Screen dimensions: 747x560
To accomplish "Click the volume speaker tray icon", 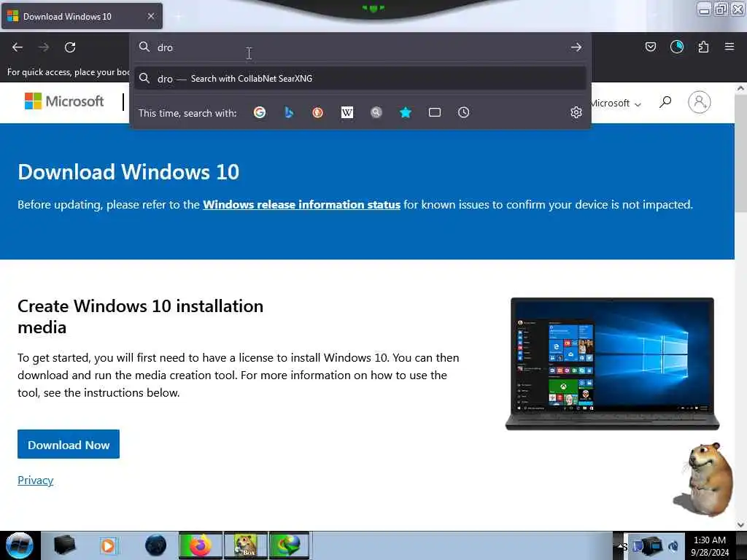I will (673, 545).
